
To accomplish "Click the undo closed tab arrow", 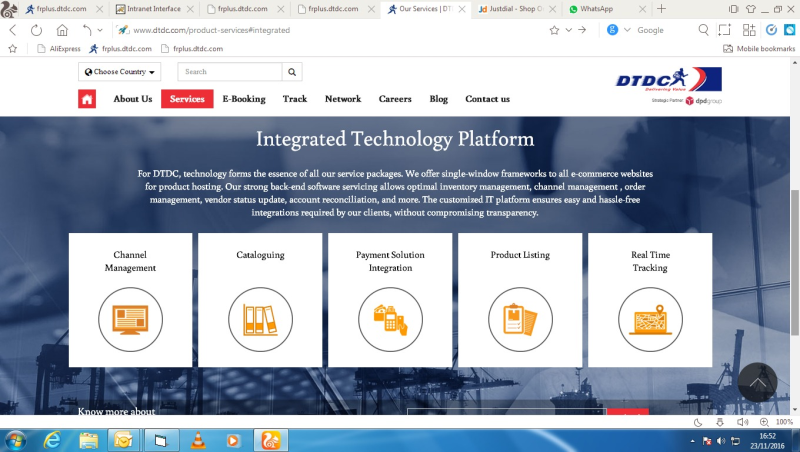I will click(x=87, y=30).
